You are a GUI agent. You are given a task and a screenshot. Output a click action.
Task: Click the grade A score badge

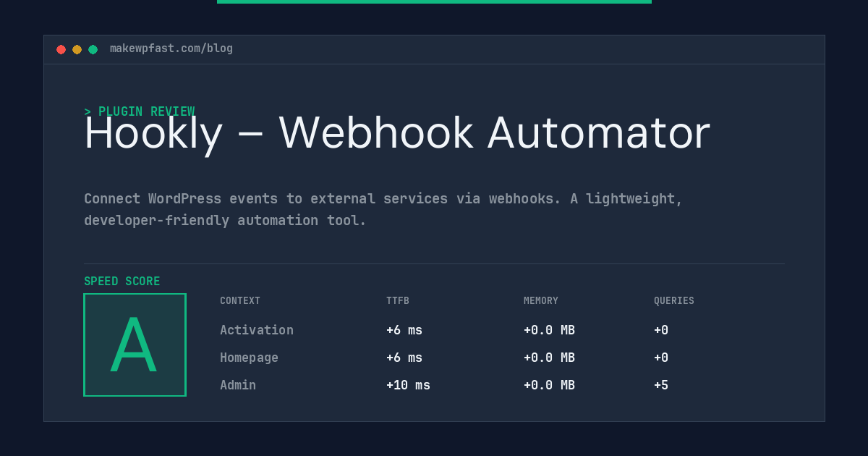(x=135, y=345)
